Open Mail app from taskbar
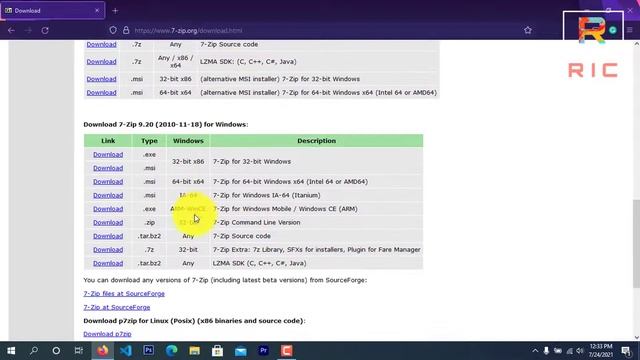This screenshot has width=640, height=360. point(240,351)
